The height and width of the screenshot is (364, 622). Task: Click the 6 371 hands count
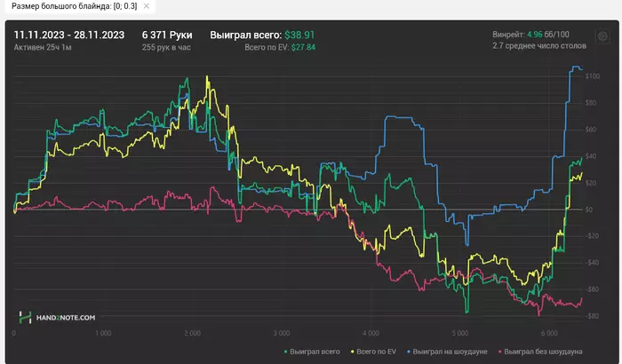tap(166, 35)
